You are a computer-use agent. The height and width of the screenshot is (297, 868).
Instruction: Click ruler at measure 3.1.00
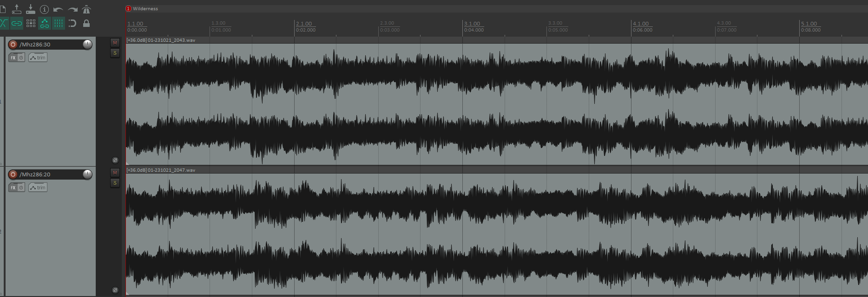pyautogui.click(x=472, y=24)
